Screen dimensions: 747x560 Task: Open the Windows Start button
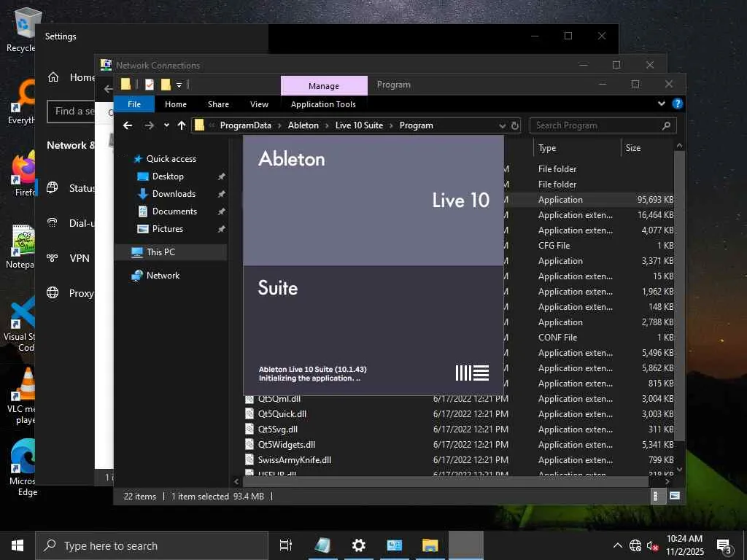18,545
